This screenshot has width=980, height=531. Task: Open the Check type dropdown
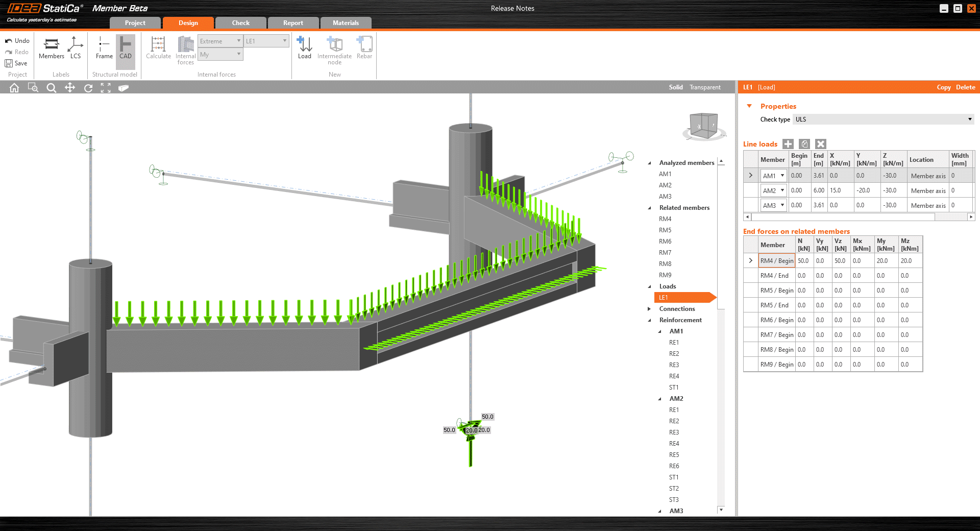[883, 119]
